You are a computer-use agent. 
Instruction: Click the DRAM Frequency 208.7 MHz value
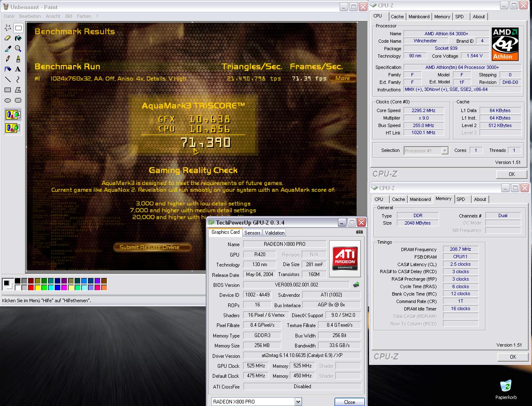[x=461, y=249]
